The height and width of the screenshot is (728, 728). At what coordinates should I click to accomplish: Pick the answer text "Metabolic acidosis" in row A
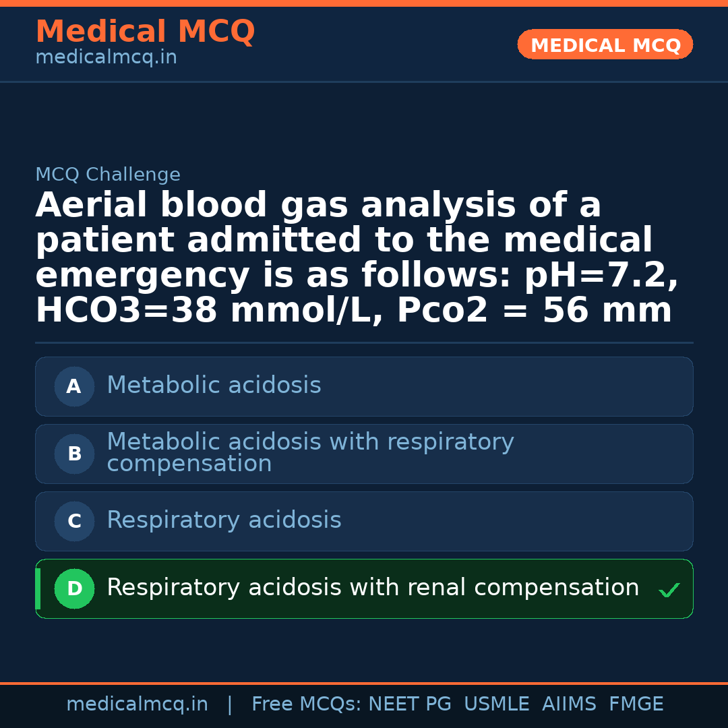tap(214, 386)
